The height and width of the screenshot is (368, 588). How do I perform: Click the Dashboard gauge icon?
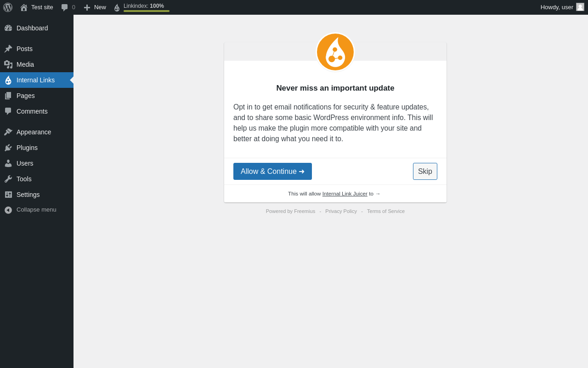tap(8, 28)
